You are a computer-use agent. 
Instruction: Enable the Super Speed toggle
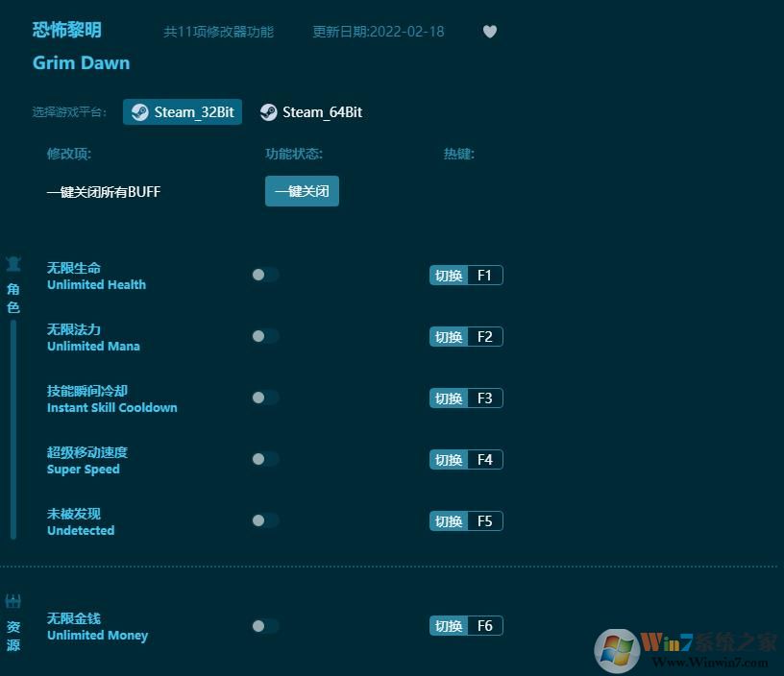pos(264,459)
